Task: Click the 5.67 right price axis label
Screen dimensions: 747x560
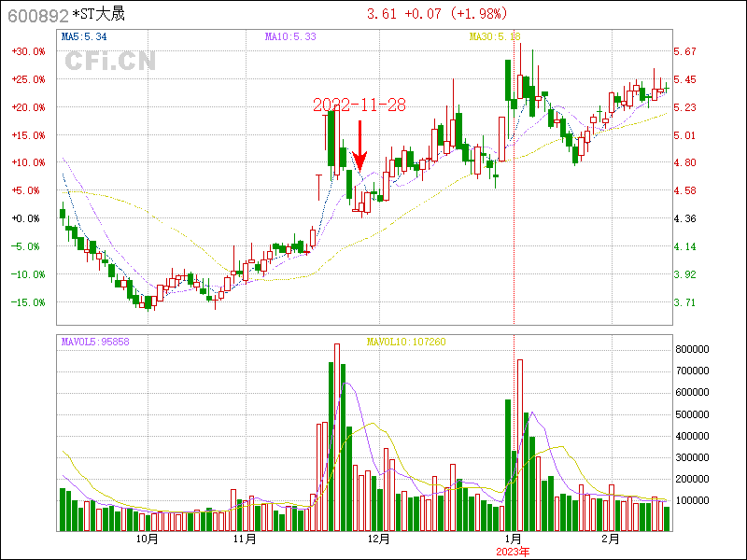Action: coord(686,51)
